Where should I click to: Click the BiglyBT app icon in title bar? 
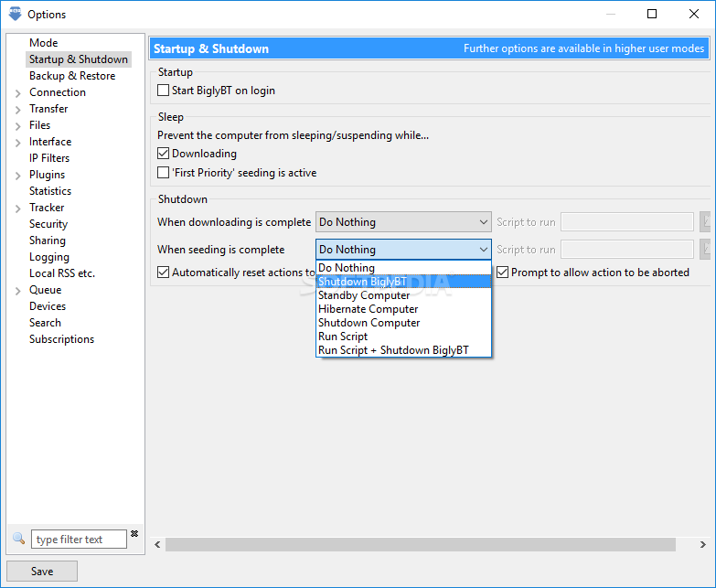[x=15, y=14]
